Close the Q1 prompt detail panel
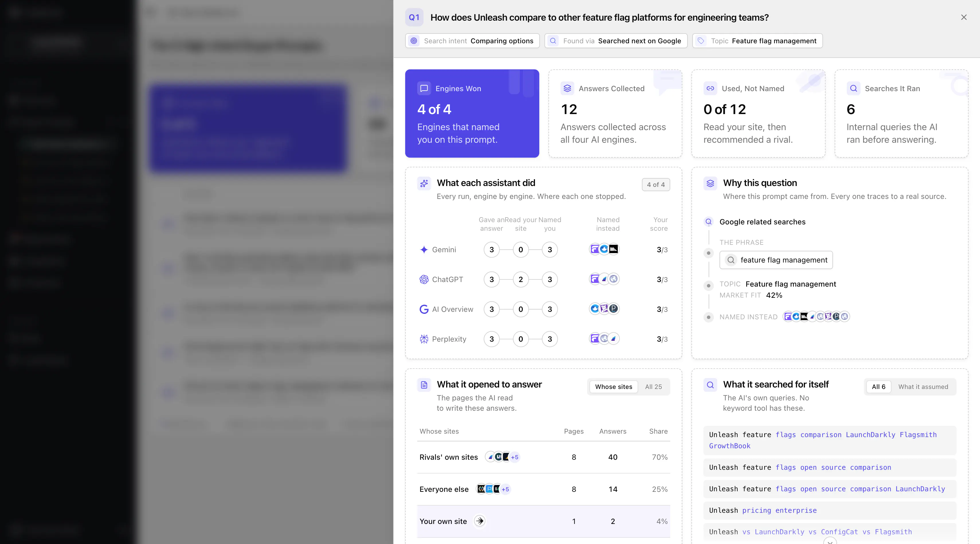The width and height of the screenshot is (980, 544). coord(964,17)
